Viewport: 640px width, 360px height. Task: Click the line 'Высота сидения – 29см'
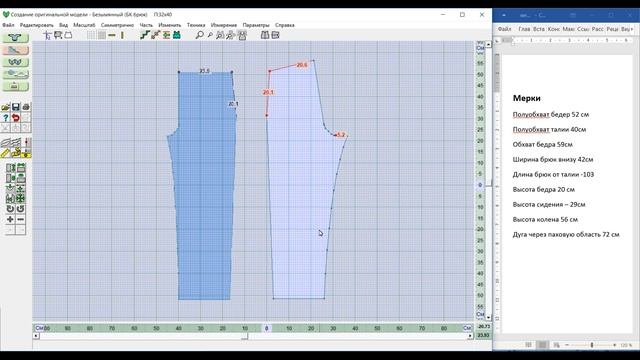[549, 204]
